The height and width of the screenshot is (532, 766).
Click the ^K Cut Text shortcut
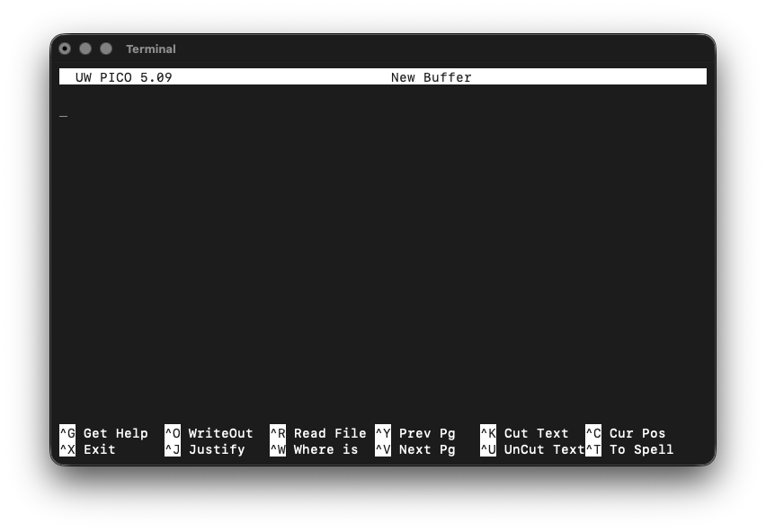[x=525, y=433]
